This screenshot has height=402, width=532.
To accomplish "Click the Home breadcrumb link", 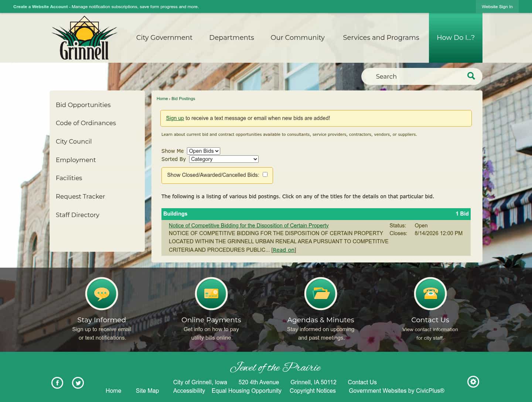I will [x=162, y=99].
